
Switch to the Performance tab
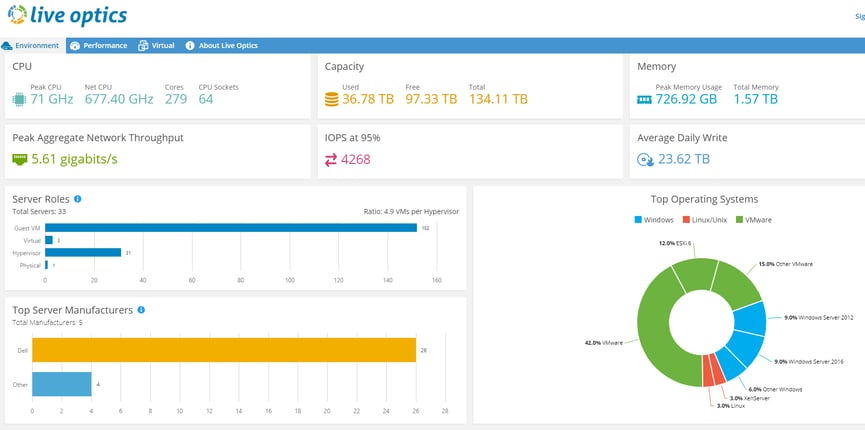(99, 46)
